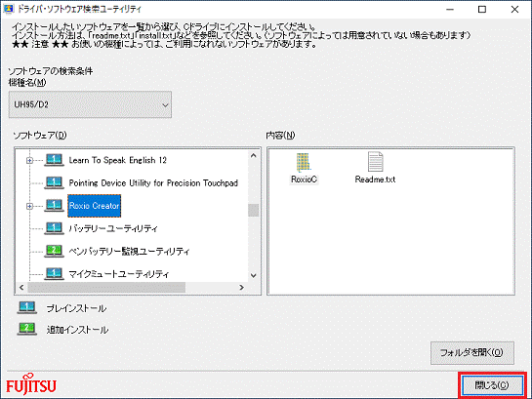The image size is (532, 399).
Task: Select ペンバッテリー監視ユーティリティ in the list
Action: 129,251
